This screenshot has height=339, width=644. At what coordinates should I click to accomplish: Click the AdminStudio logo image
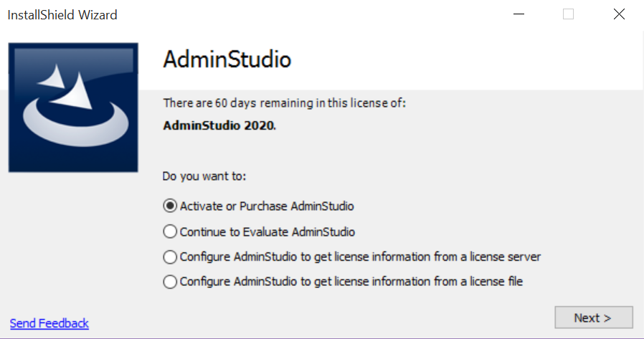(x=73, y=108)
